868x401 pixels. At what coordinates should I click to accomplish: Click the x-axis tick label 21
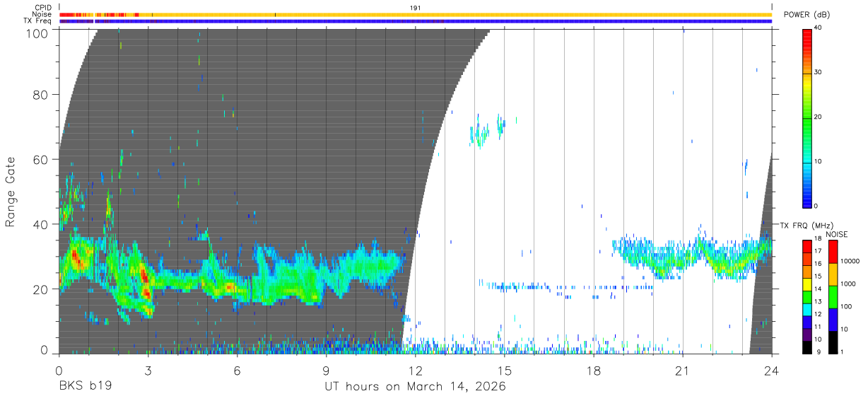tap(682, 371)
